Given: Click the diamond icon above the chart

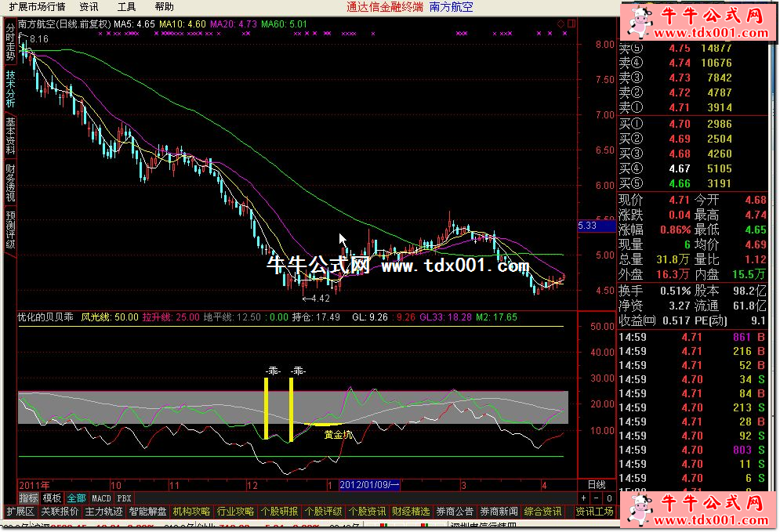Looking at the screenshot, I should click(x=561, y=24).
